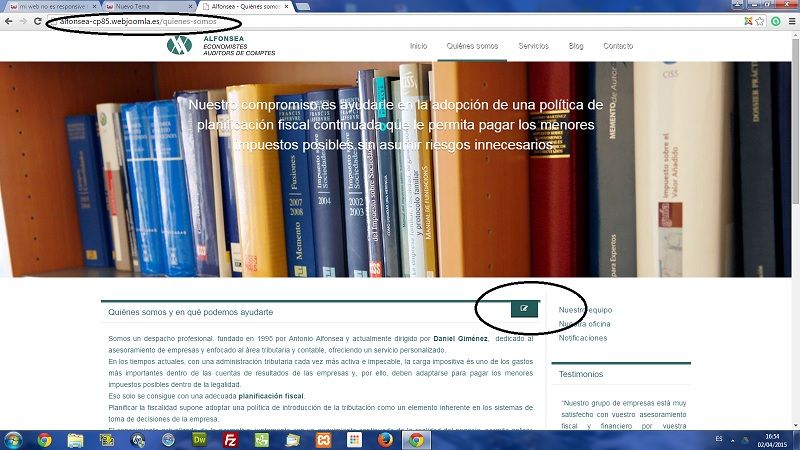Close the 'mi web no es responsive' tab
Viewport: 800px width, 450px height.
click(x=94, y=7)
